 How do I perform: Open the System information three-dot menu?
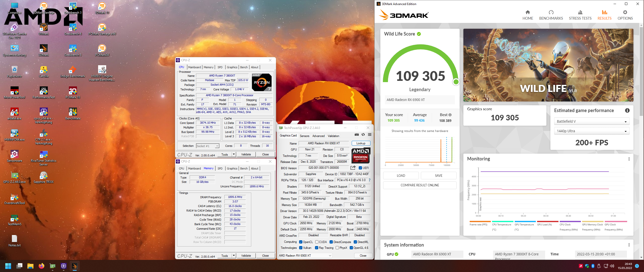[629, 245]
